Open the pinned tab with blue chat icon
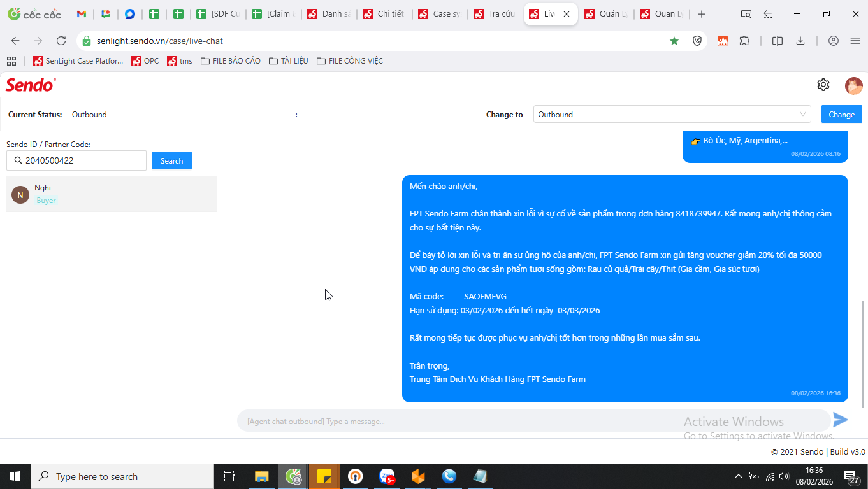This screenshot has height=489, width=868. tap(130, 14)
